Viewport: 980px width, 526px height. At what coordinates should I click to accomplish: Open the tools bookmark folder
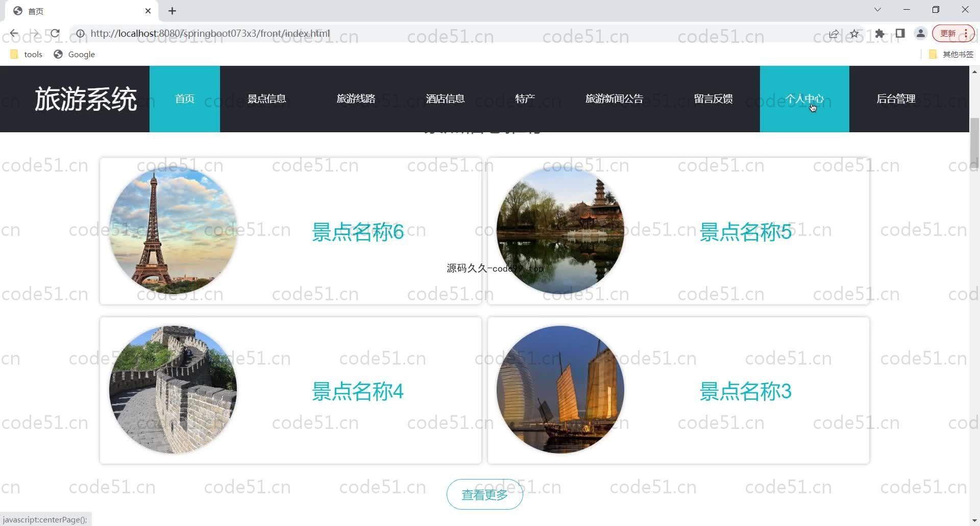click(27, 54)
